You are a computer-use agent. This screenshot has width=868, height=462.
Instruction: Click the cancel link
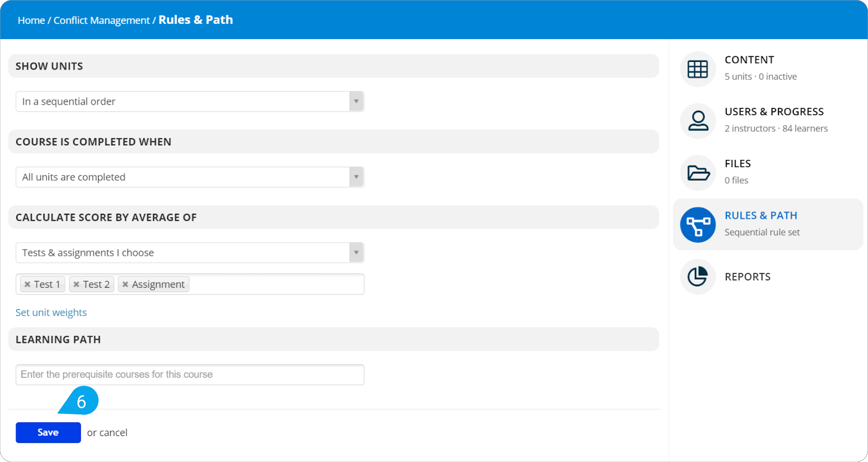pyautogui.click(x=113, y=433)
